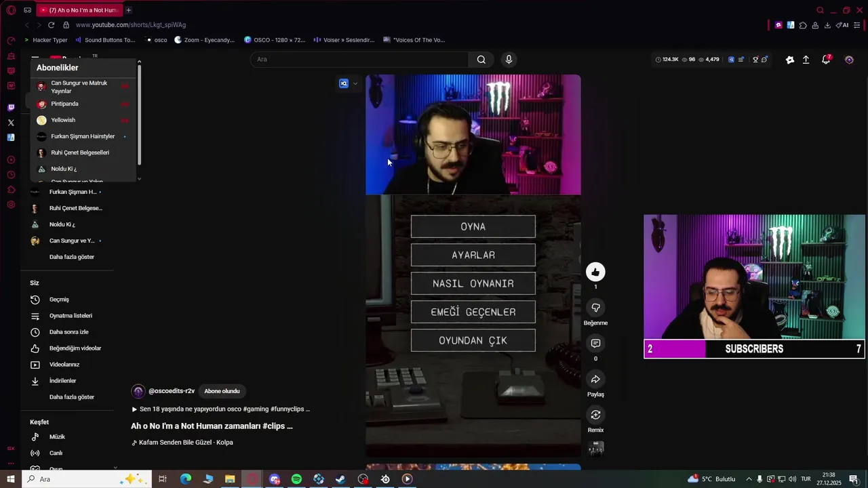
Task: Open Sound Buttons bookmark
Action: (x=104, y=40)
